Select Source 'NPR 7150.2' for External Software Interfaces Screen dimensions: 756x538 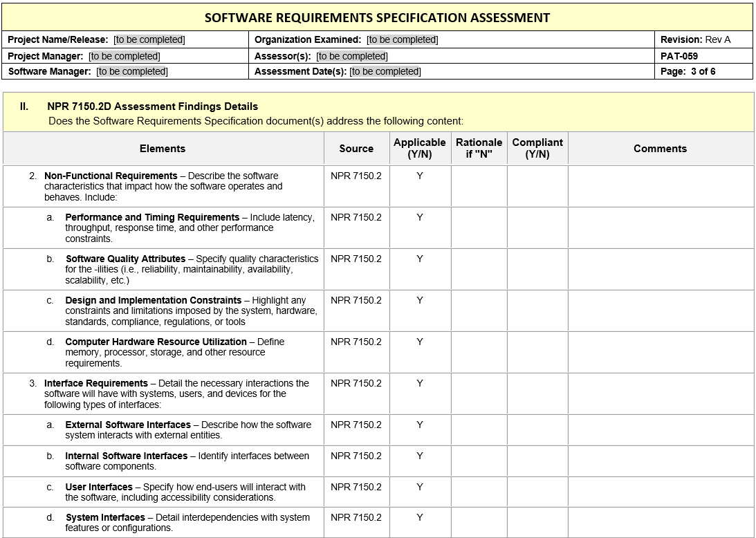click(x=356, y=425)
